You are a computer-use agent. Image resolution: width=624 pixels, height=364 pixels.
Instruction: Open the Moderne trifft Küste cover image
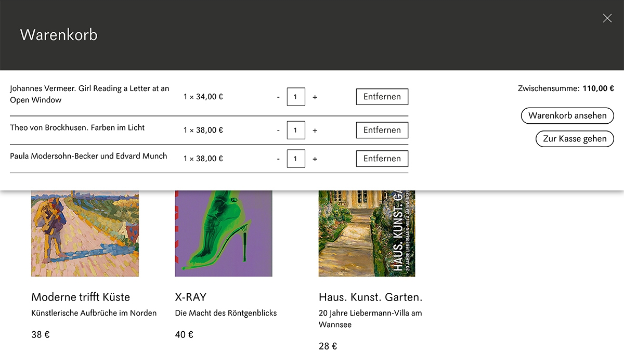(x=85, y=233)
